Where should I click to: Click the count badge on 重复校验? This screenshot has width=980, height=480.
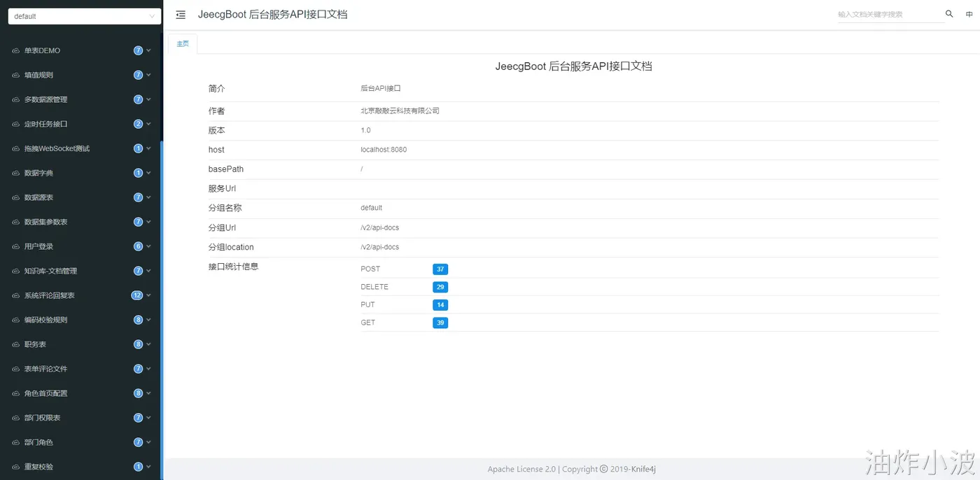coord(138,467)
